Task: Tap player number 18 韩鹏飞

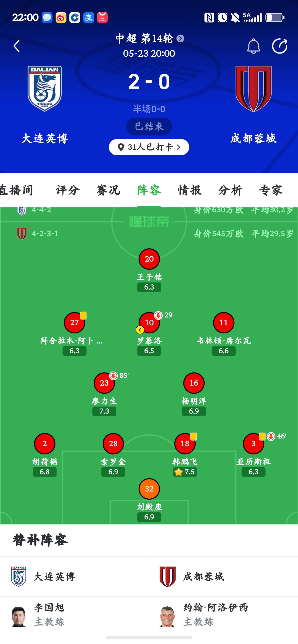Action: click(x=185, y=443)
